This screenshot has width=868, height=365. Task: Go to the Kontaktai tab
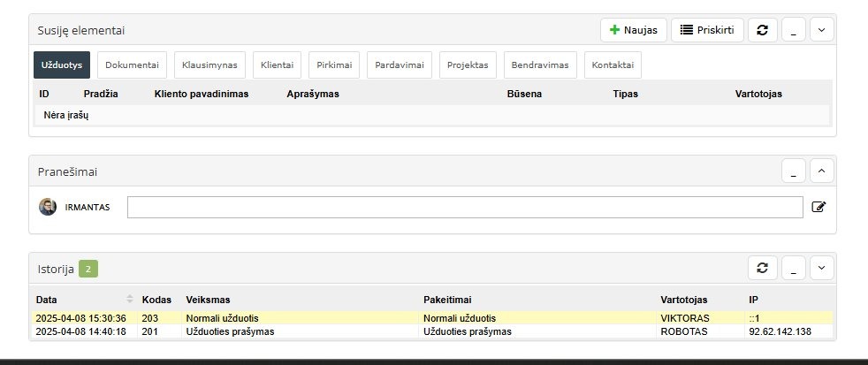click(x=613, y=65)
